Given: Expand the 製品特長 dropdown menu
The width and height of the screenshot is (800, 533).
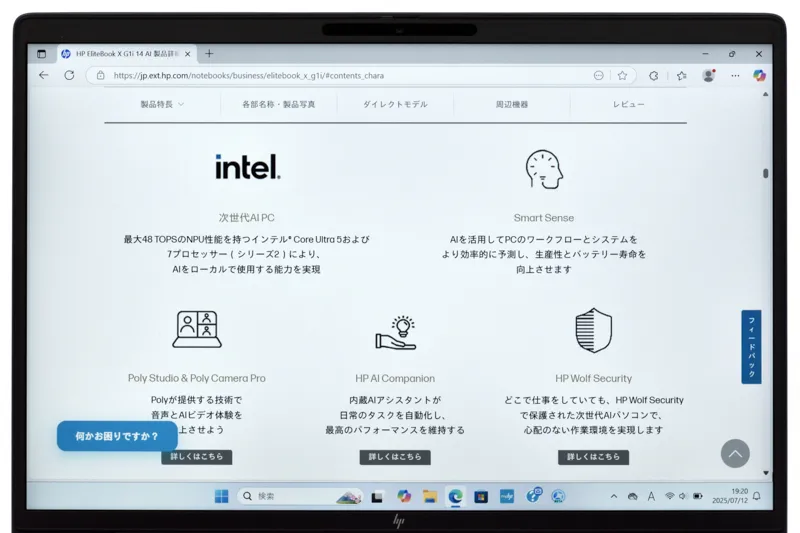Looking at the screenshot, I should pos(162,104).
